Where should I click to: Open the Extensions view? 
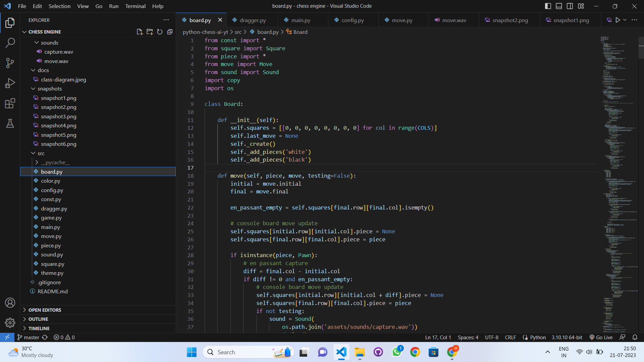click(10, 103)
